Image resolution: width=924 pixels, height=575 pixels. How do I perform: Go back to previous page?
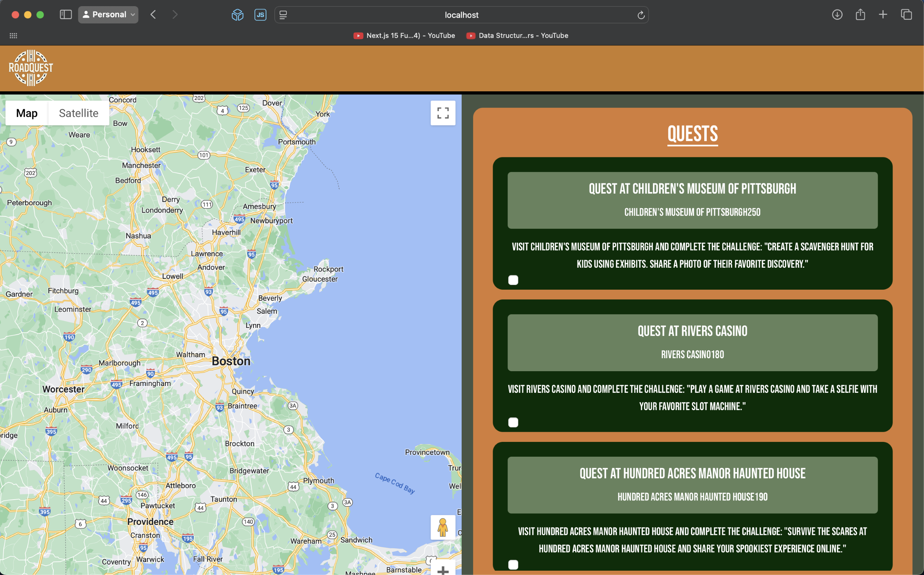(x=153, y=15)
